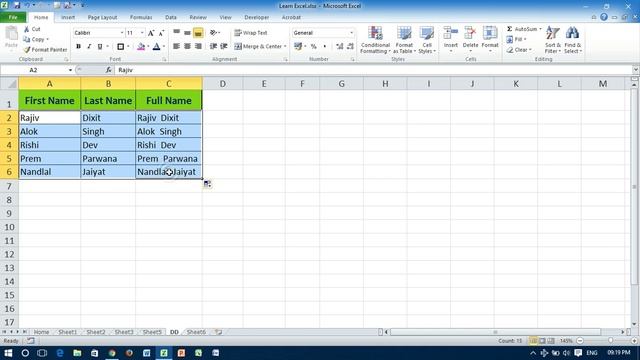Open the Sheet1 worksheet tab
The image size is (640, 360).
click(67, 332)
